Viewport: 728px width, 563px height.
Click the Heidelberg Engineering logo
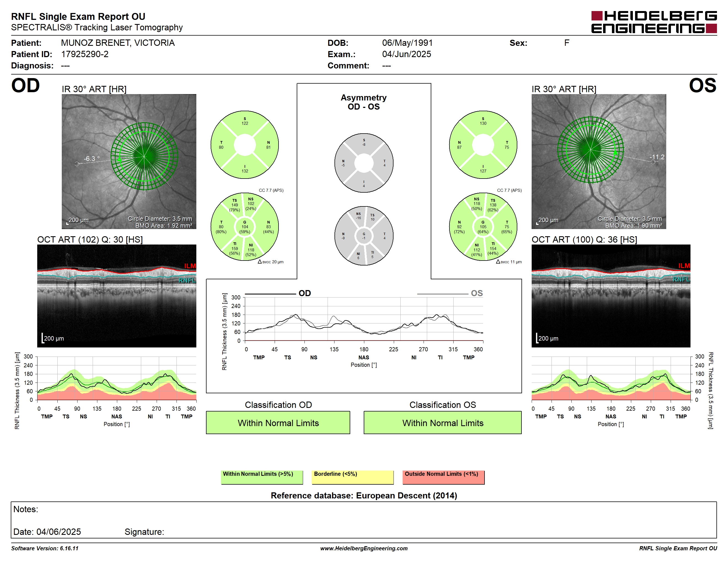(654, 22)
